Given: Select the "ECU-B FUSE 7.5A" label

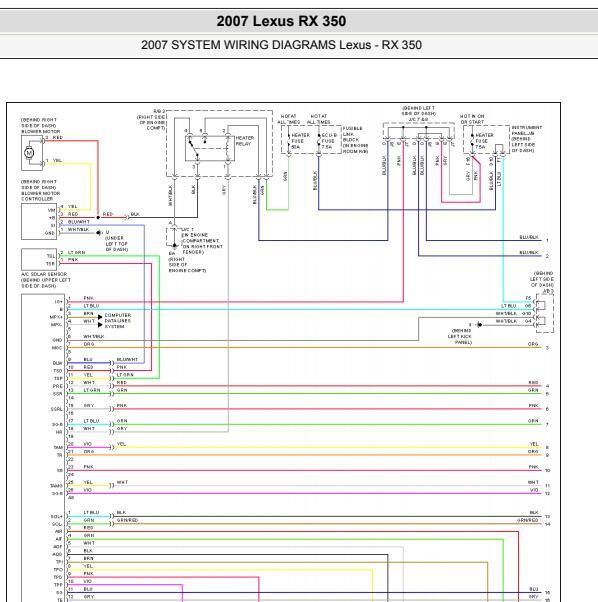Looking at the screenshot, I should tap(329, 141).
